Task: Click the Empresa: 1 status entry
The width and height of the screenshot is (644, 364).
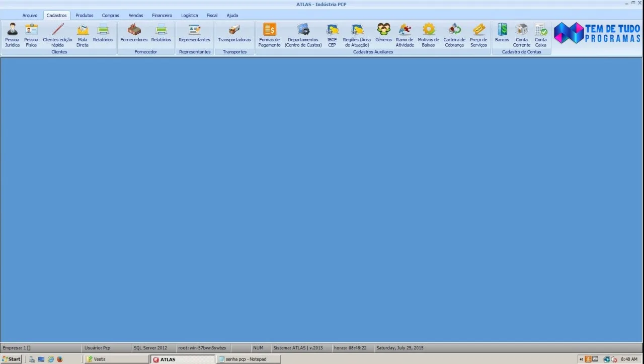Action: coord(17,348)
